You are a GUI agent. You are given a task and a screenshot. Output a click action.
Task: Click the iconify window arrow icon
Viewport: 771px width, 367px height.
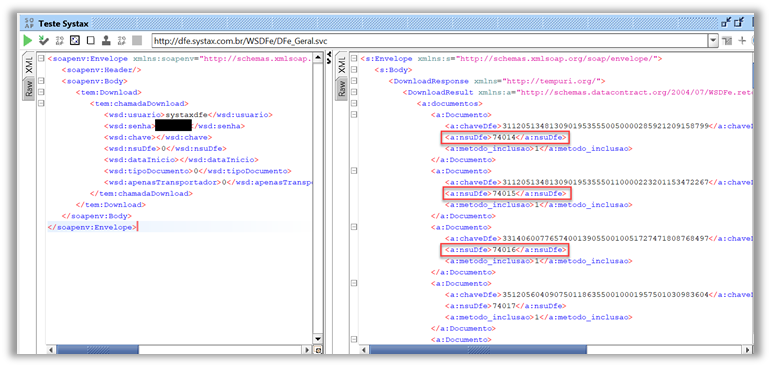coord(726,22)
